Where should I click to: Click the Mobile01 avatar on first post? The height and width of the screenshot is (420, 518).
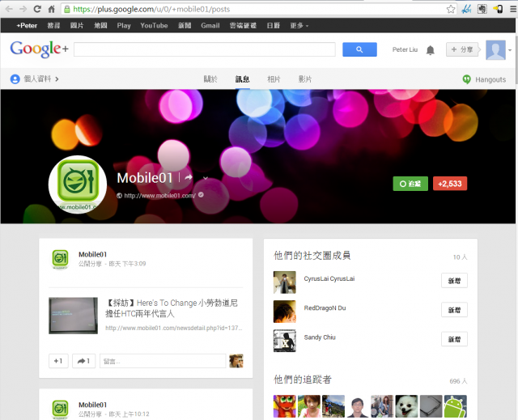coord(60,259)
